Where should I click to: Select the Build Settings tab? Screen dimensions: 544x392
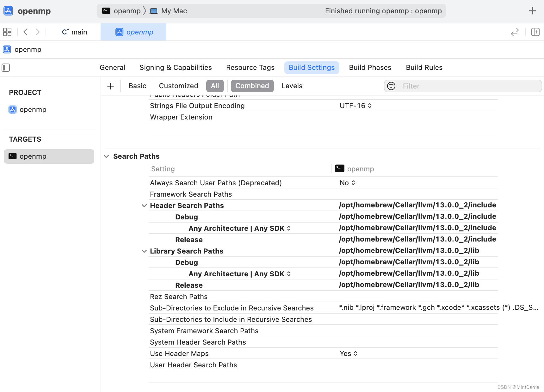point(312,68)
